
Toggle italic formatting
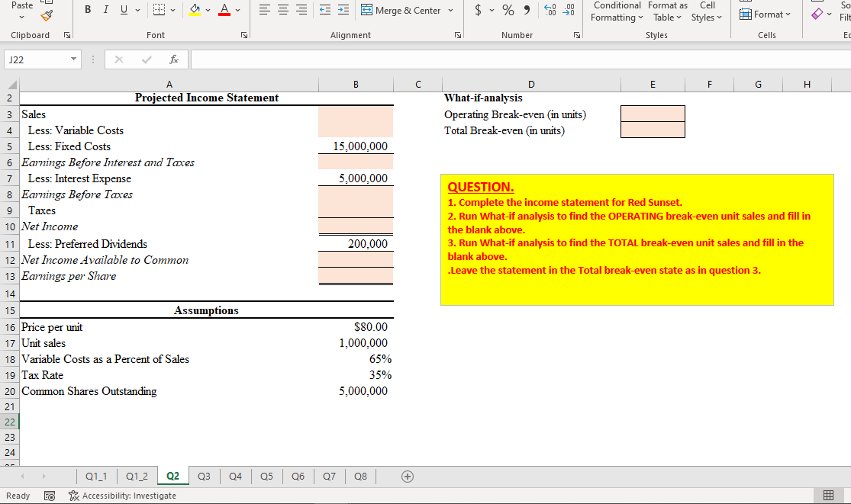(105, 9)
